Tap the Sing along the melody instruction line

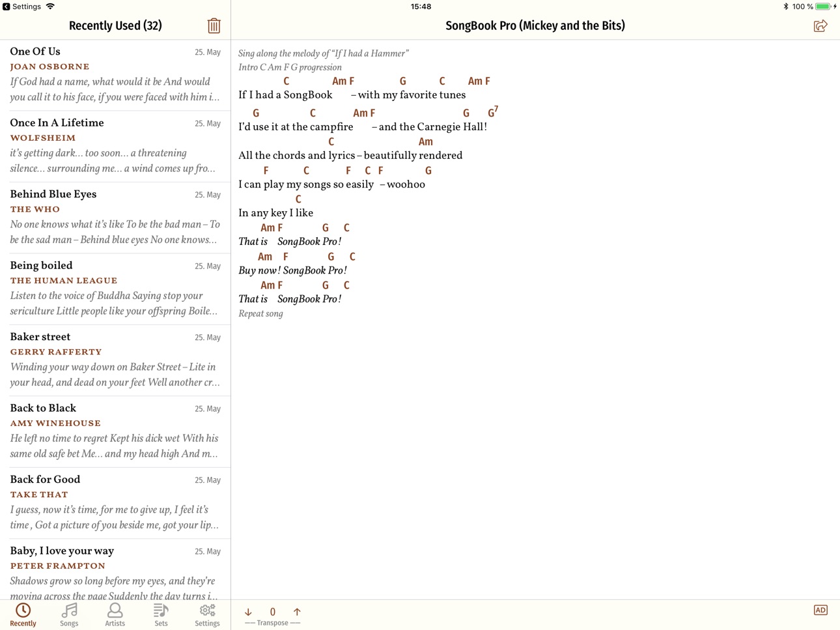click(x=324, y=53)
